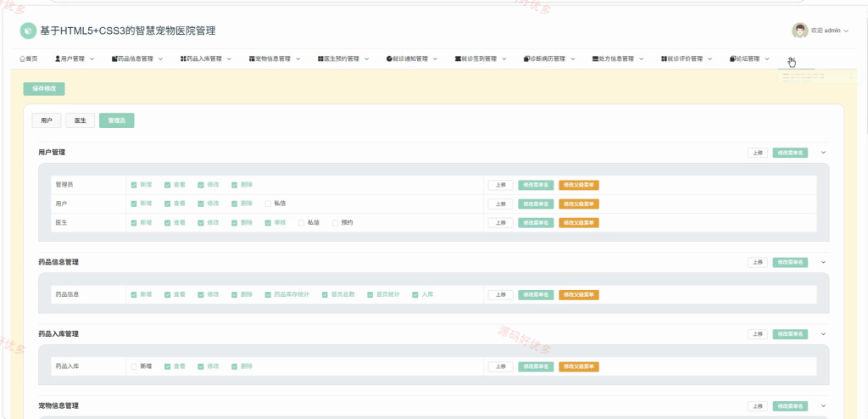The image size is (868, 419).
Task: Click the 用户管理 person icon in navbar
Action: [58, 59]
